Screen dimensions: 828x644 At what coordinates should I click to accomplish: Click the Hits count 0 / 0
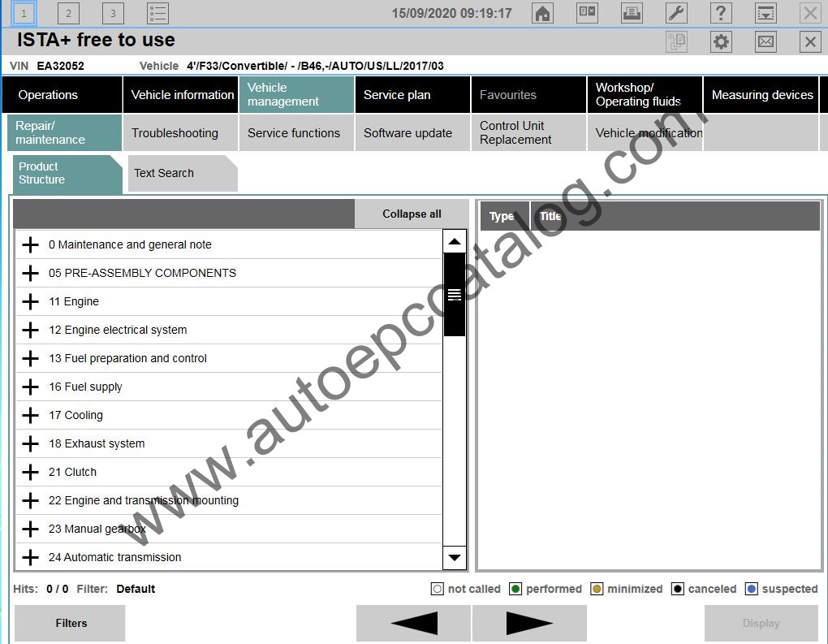coord(57,589)
